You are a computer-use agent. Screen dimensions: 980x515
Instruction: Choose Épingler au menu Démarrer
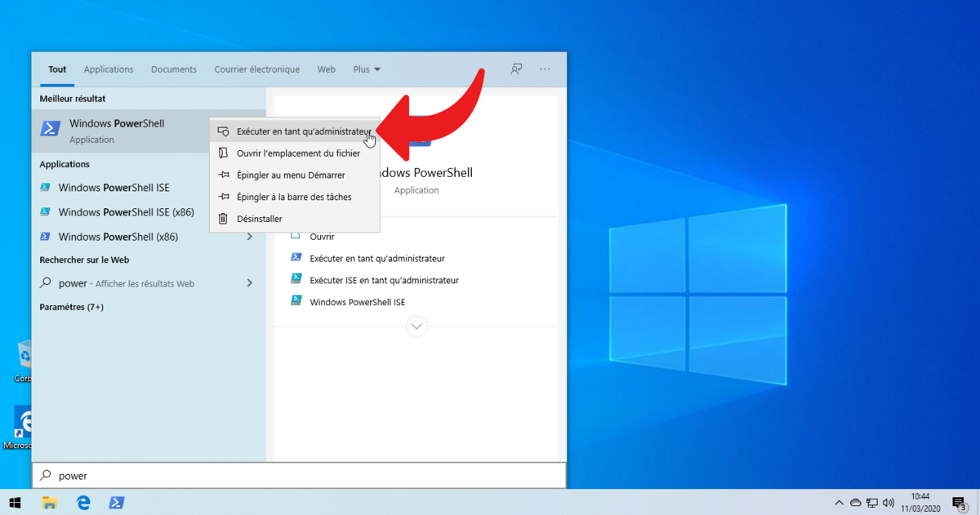(x=295, y=175)
